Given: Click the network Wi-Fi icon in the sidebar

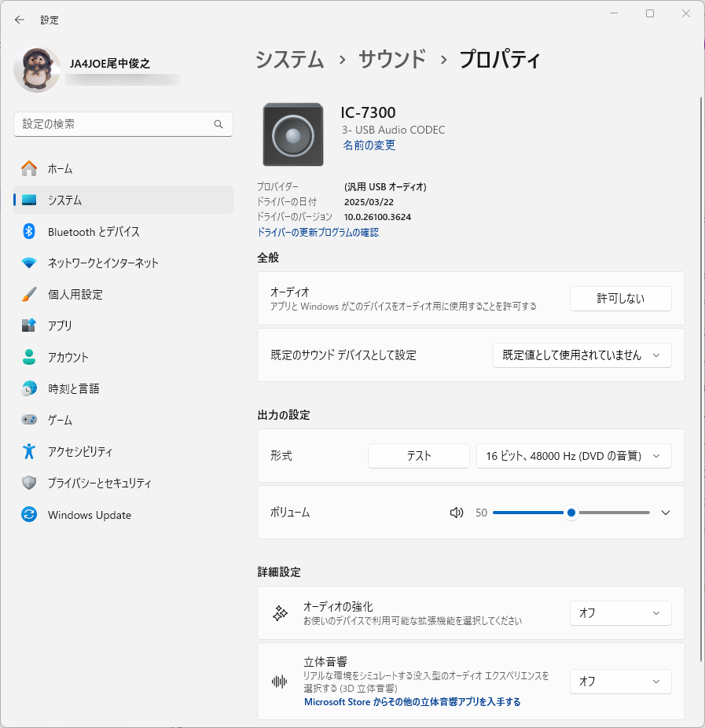Looking at the screenshot, I should click(x=29, y=263).
